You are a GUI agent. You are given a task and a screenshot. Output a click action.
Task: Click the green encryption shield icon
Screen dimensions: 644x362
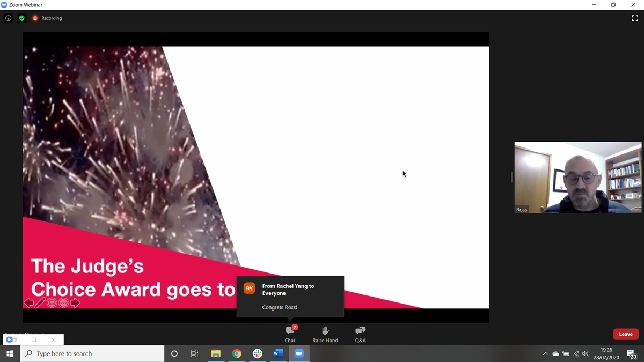click(x=21, y=18)
